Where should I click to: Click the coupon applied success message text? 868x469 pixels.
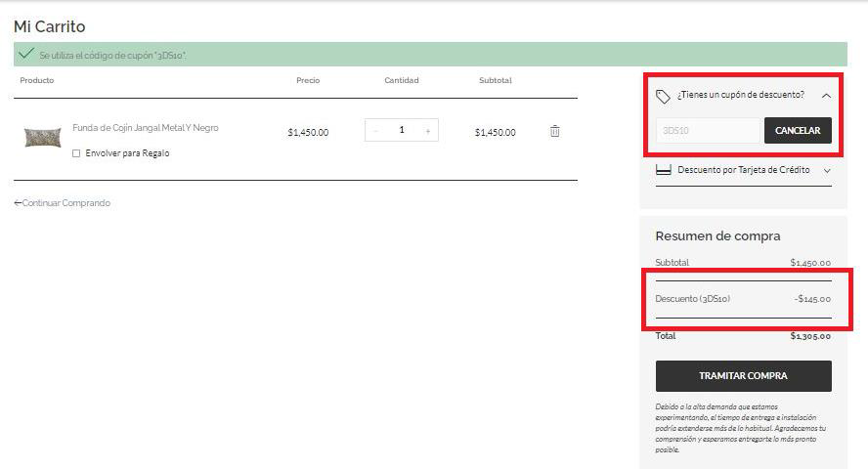pyautogui.click(x=113, y=56)
